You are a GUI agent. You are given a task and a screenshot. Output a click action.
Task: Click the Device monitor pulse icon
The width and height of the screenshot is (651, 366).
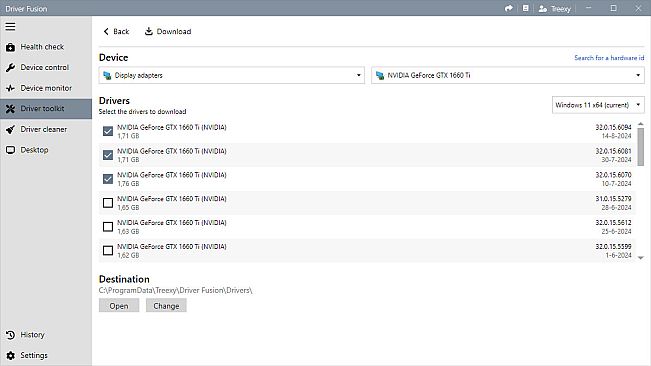click(10, 88)
